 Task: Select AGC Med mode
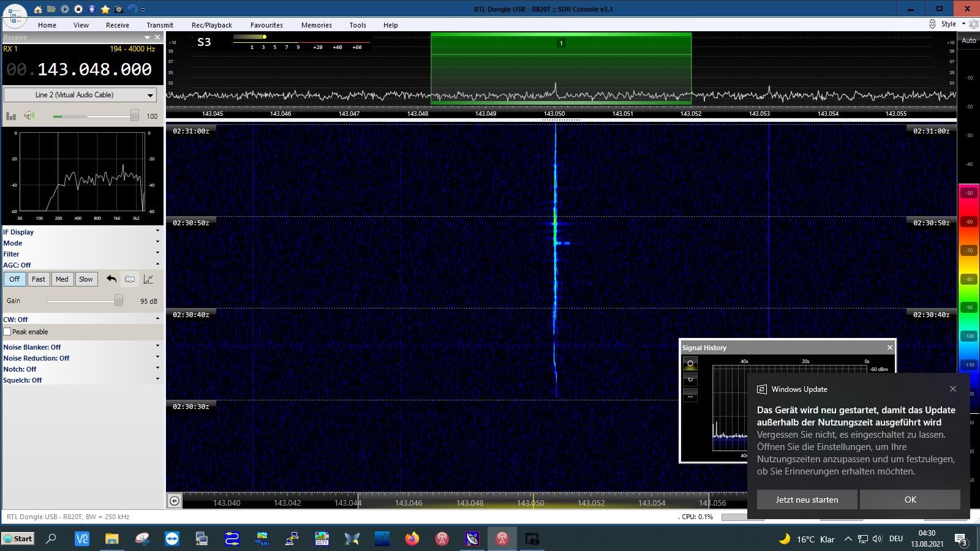coord(62,279)
